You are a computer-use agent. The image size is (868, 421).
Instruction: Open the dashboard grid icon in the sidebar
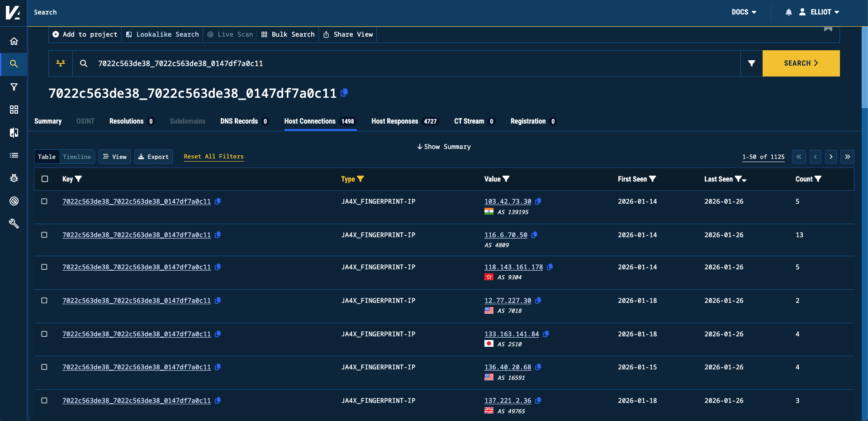(x=14, y=110)
